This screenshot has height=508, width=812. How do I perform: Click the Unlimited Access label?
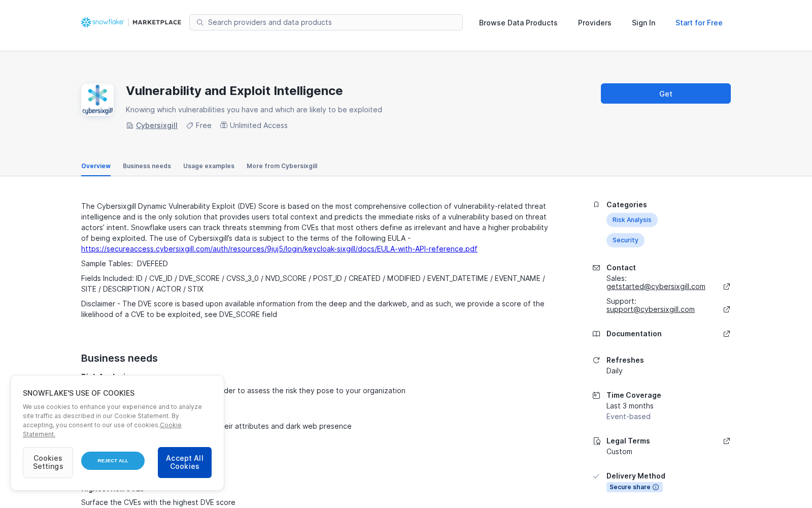click(258, 125)
